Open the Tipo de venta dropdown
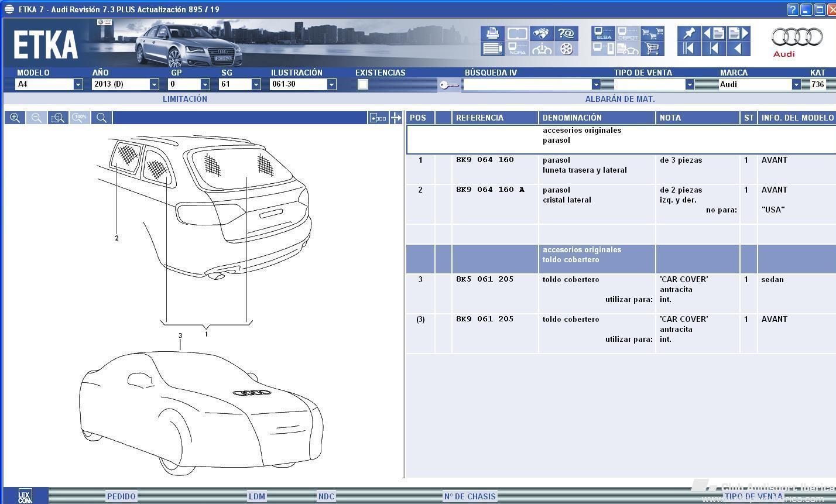 pos(690,84)
